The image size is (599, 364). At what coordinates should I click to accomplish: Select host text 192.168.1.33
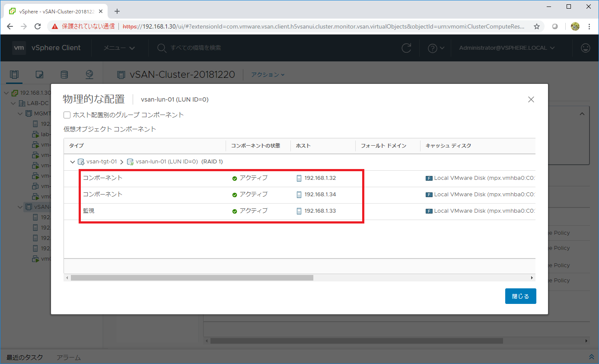(320, 211)
